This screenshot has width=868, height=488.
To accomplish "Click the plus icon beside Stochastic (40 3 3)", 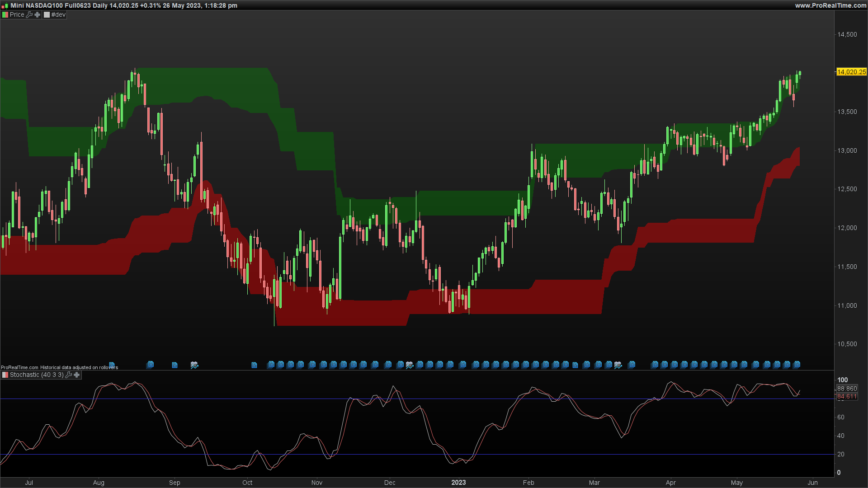I will pos(77,375).
